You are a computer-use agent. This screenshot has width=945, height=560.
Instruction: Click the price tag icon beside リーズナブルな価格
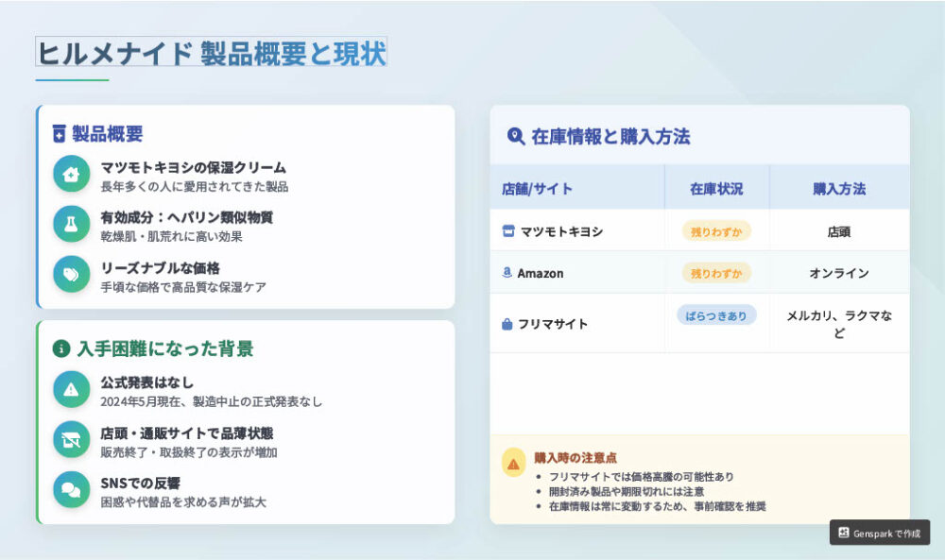(71, 275)
